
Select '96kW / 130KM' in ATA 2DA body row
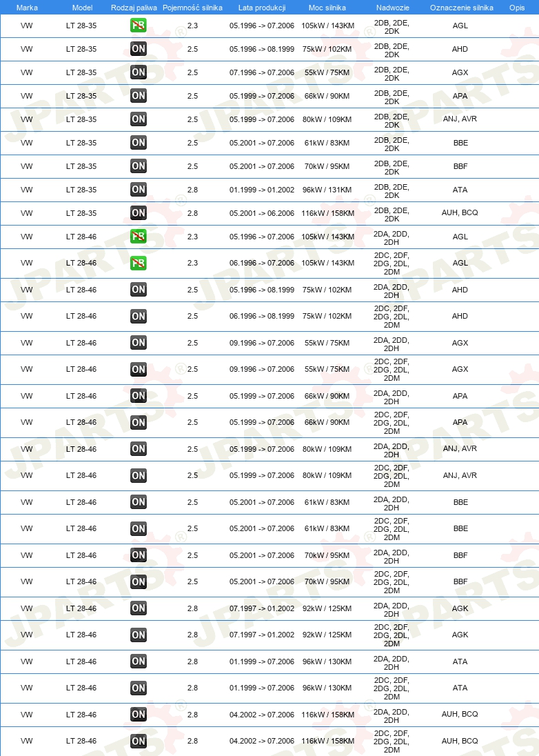(327, 661)
